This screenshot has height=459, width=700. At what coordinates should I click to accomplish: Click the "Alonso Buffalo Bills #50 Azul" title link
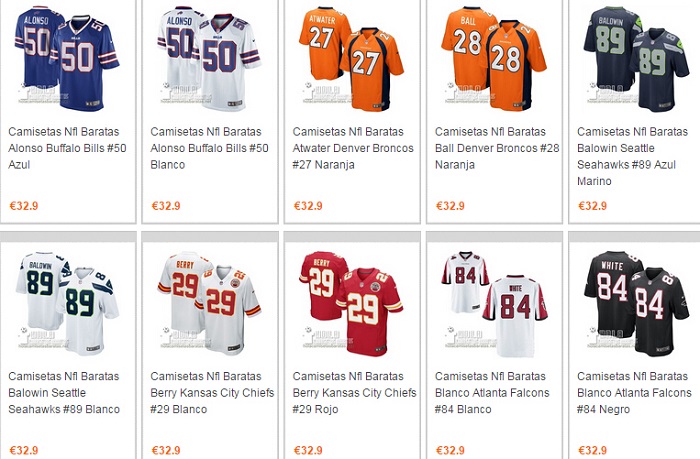(x=67, y=148)
